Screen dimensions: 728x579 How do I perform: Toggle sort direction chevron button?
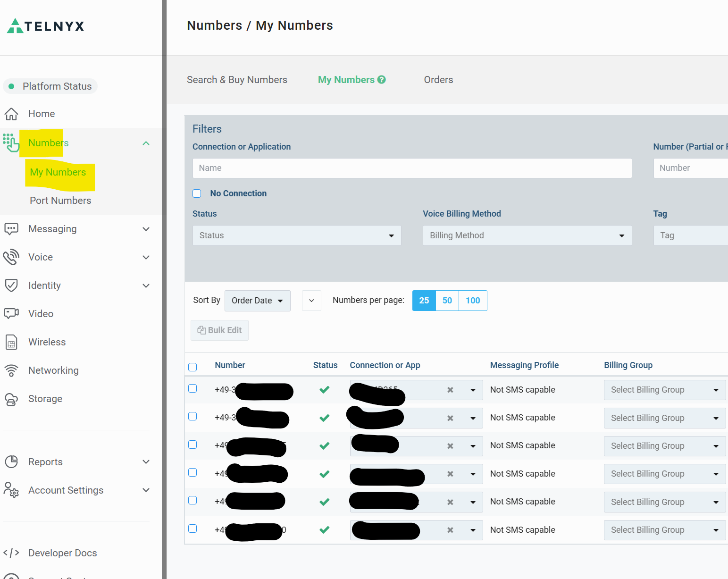pos(311,301)
